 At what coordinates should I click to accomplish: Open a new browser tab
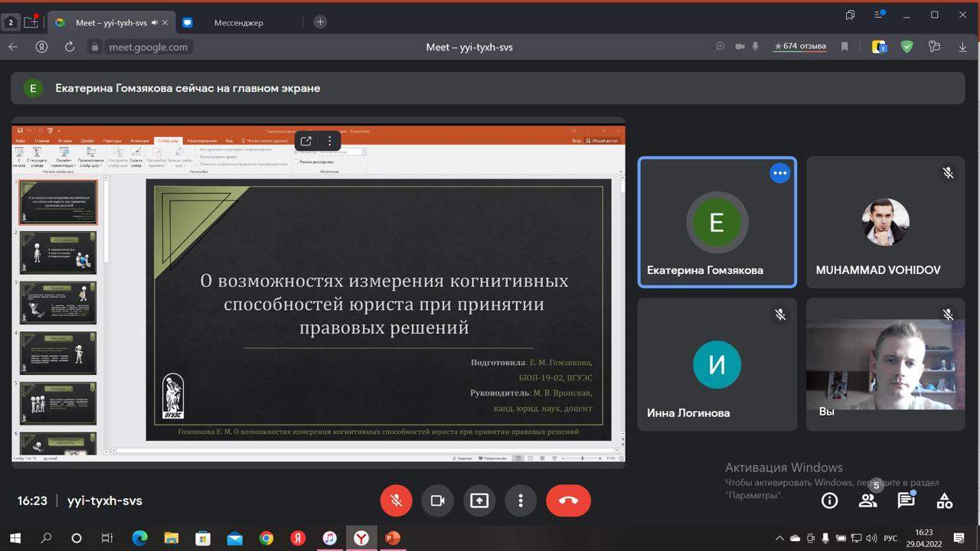pos(320,22)
